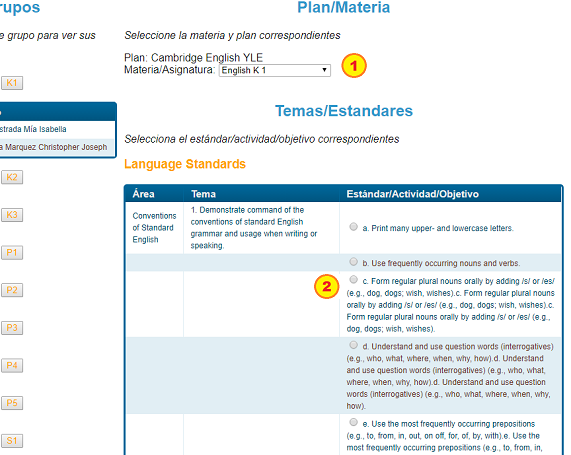The height and width of the screenshot is (455, 571).
Task: Select radio for 'Print many upper- and lowercase letters'
Action: [353, 227]
